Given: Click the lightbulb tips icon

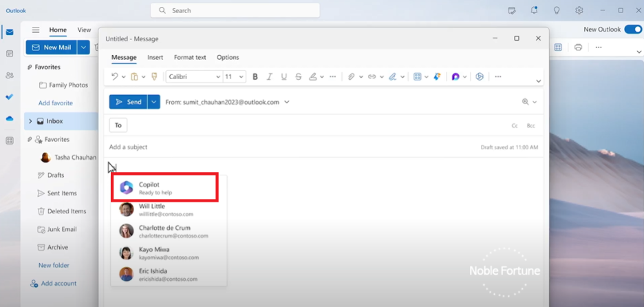Looking at the screenshot, I should (x=557, y=10).
